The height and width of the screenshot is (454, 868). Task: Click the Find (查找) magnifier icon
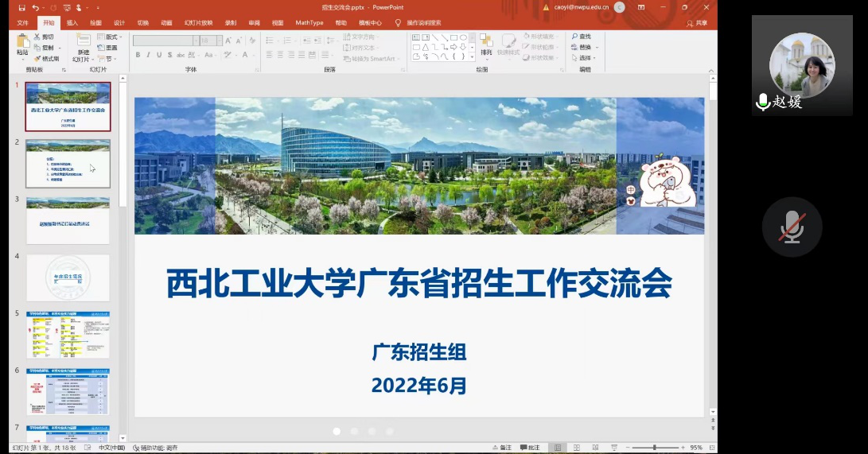click(x=574, y=37)
